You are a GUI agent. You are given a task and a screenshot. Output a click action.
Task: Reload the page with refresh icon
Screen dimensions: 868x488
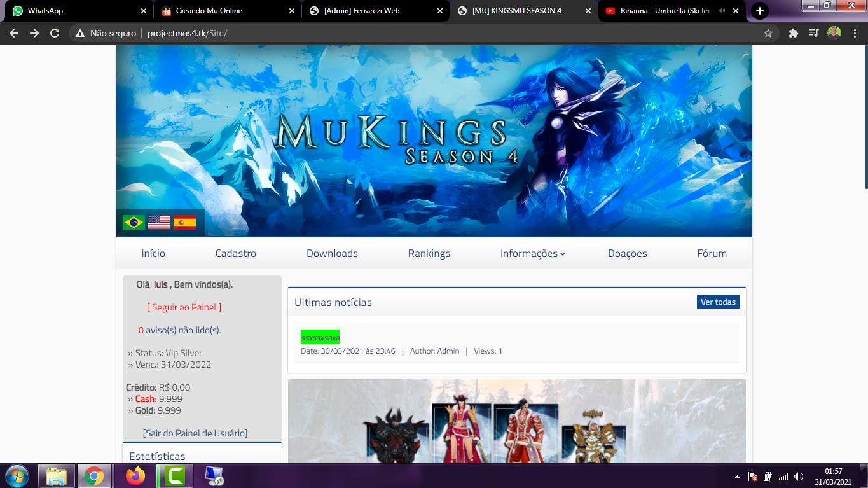55,33
